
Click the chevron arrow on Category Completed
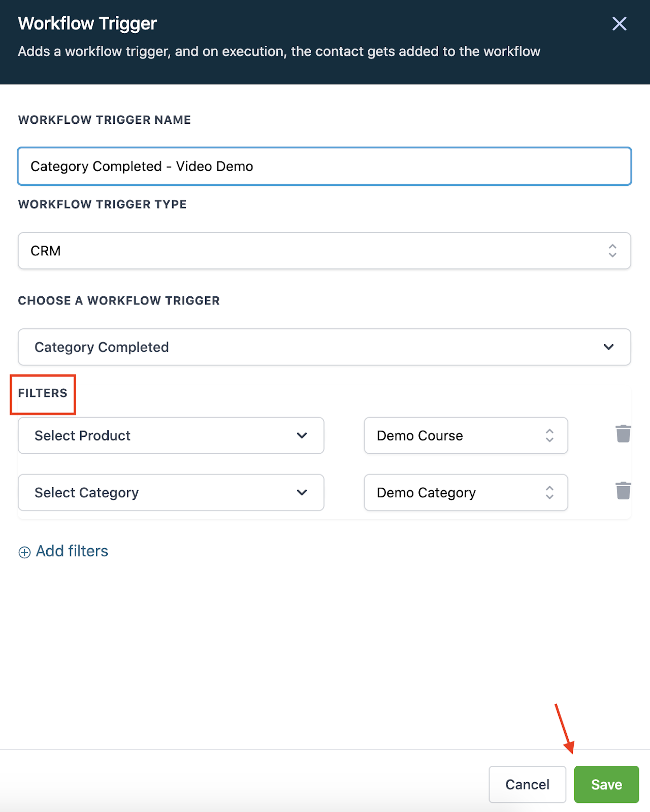click(608, 347)
